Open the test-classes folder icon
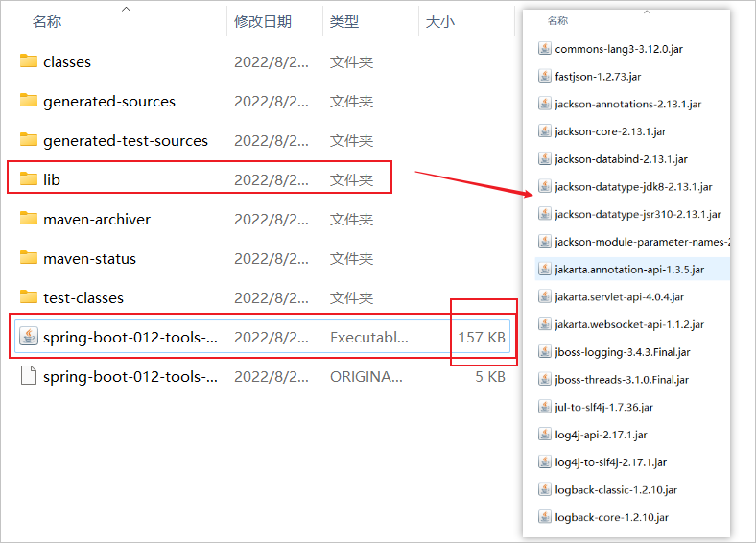Image resolution: width=756 pixels, height=543 pixels. pos(29,297)
